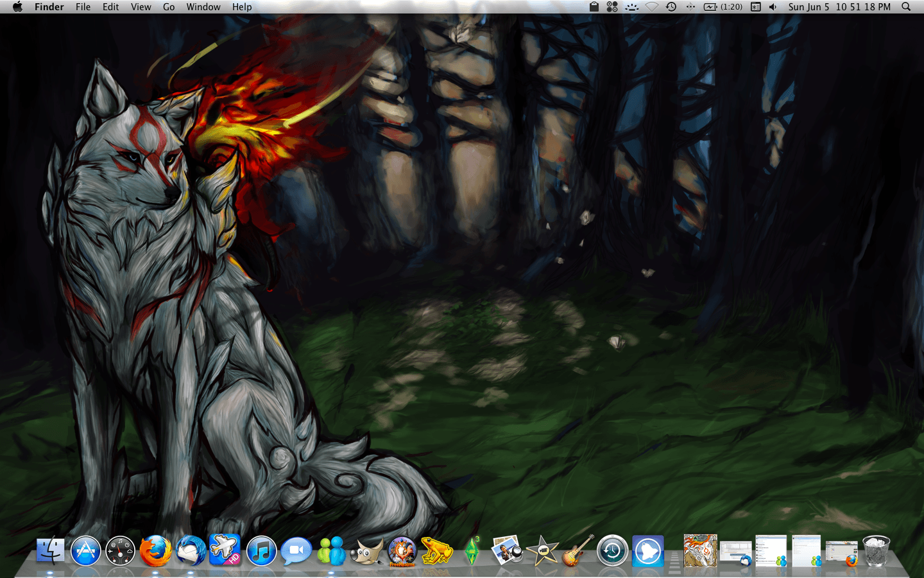Click the Spotlight search magnifier

pyautogui.click(x=906, y=7)
